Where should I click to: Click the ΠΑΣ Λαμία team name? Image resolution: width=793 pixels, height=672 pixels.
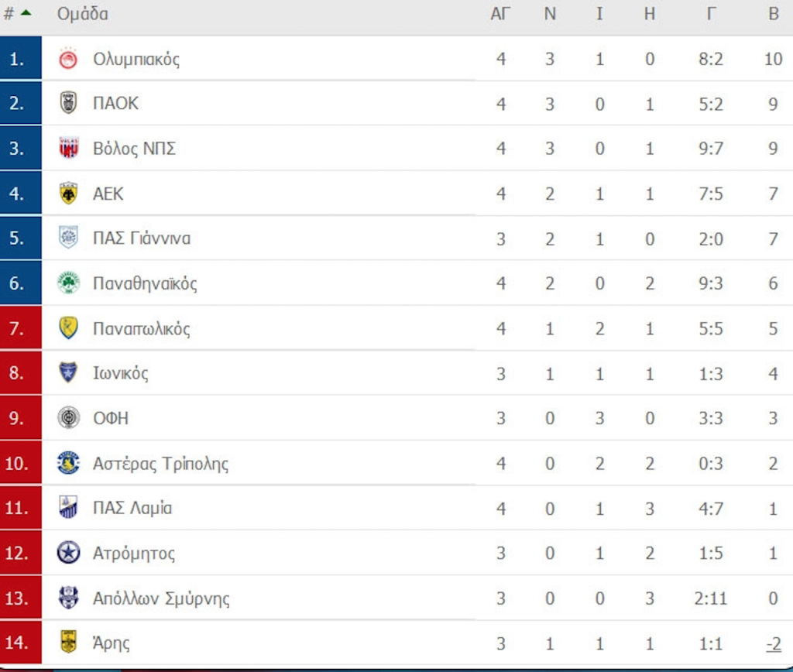[132, 508]
